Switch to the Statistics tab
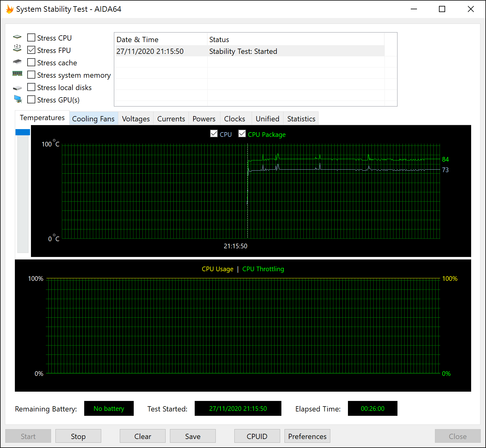The height and width of the screenshot is (448, 486). 301,119
